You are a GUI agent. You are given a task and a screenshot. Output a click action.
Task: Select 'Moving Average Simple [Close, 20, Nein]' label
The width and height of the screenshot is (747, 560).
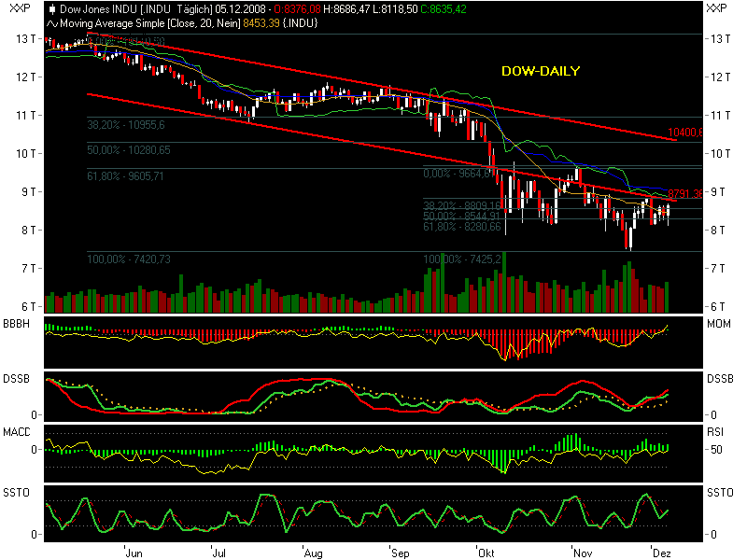(150, 23)
